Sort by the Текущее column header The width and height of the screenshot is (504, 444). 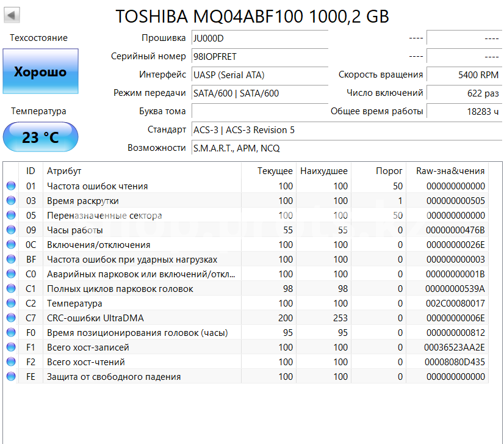275,171
